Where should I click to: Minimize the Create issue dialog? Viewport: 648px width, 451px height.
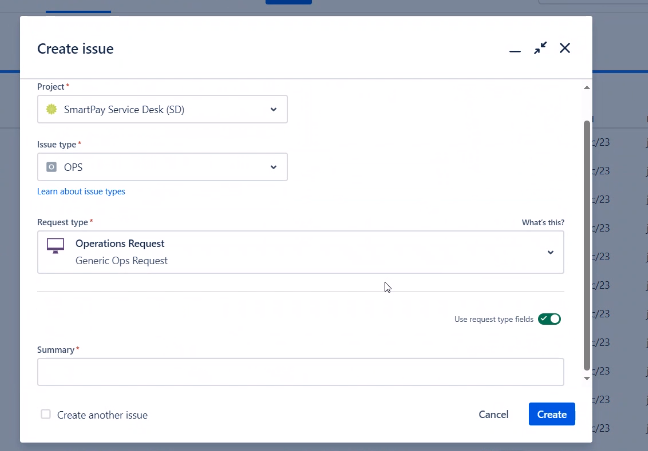pos(515,51)
